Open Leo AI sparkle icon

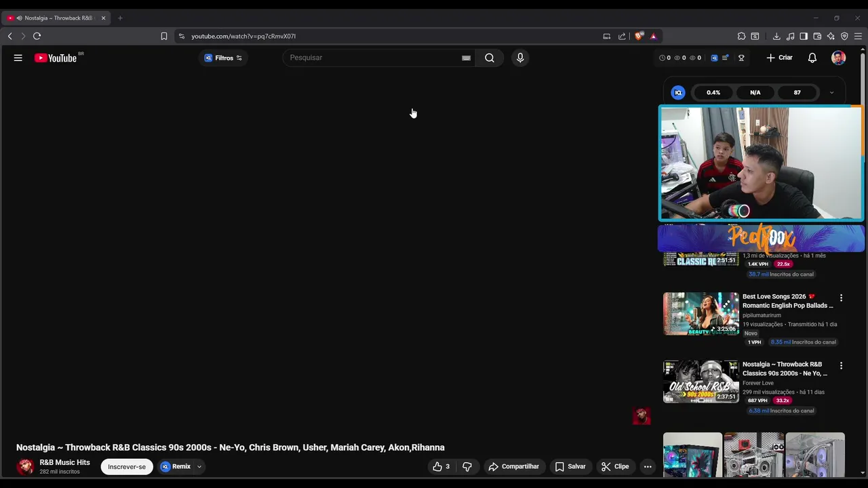(x=831, y=36)
